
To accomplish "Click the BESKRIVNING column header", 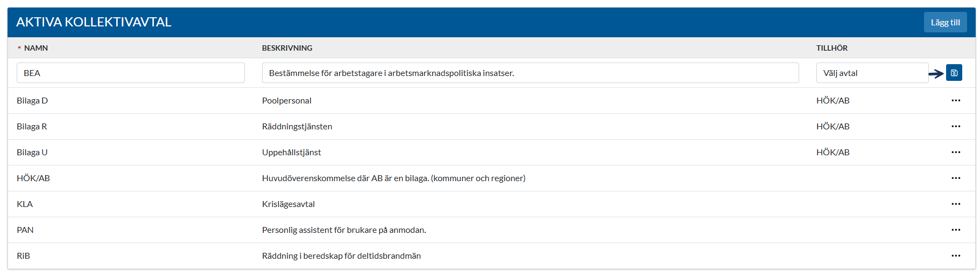I will [x=287, y=48].
